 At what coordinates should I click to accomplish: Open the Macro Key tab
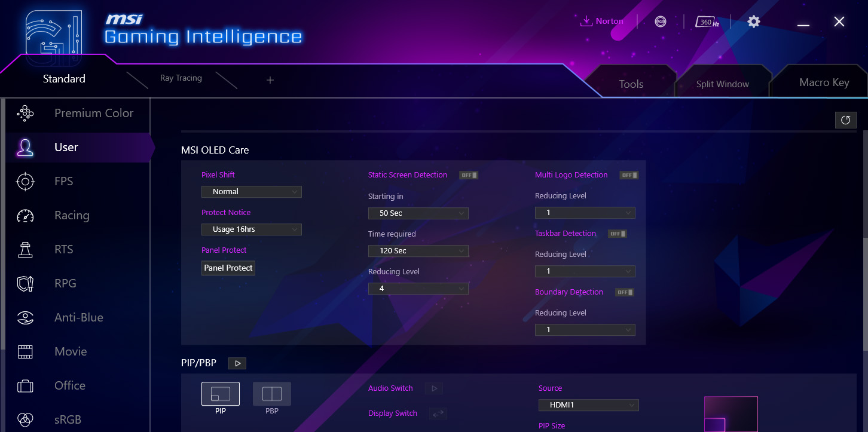pos(824,83)
